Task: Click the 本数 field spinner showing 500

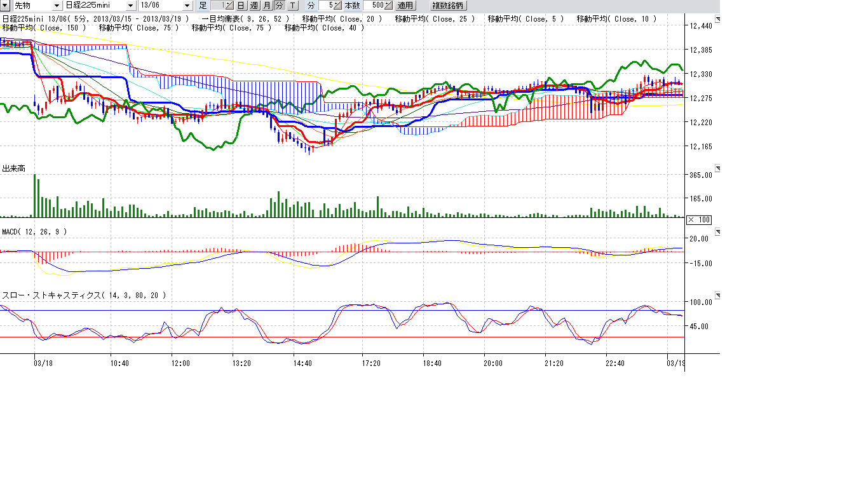Action: pyautogui.click(x=388, y=6)
